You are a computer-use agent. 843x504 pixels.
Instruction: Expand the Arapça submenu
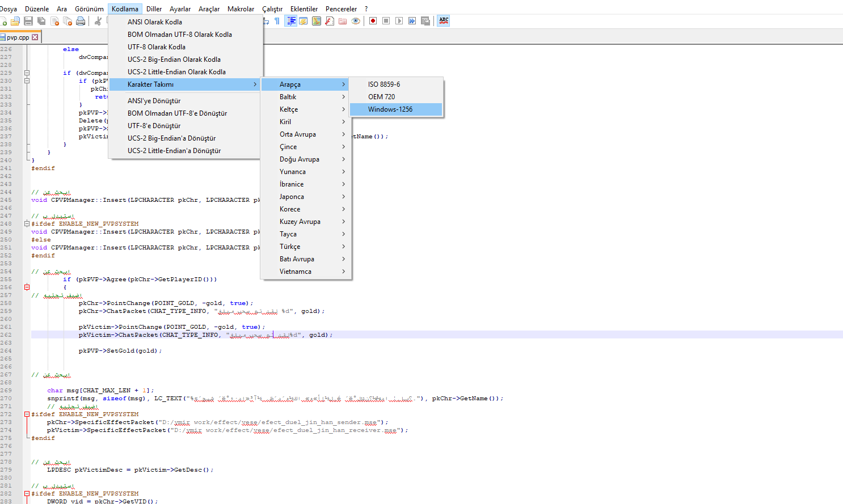point(305,84)
